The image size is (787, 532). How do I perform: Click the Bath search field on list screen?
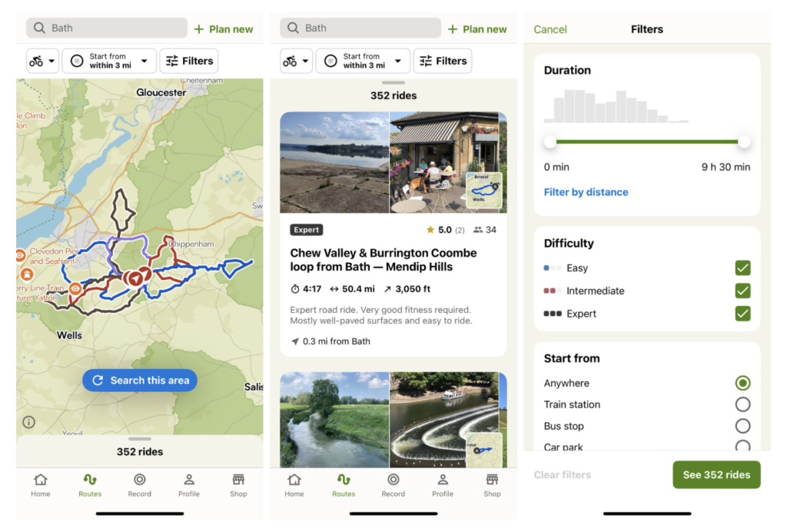(x=360, y=28)
